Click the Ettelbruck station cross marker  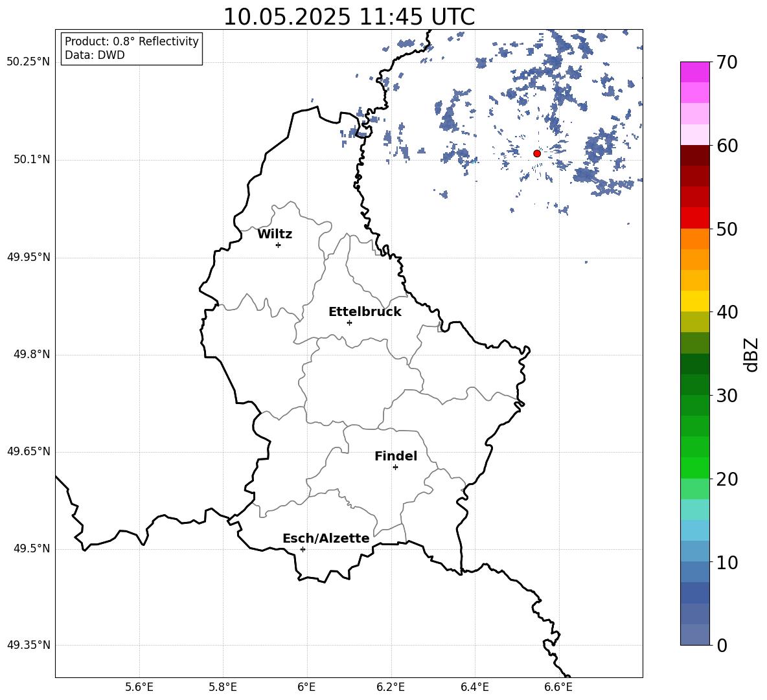click(x=349, y=322)
